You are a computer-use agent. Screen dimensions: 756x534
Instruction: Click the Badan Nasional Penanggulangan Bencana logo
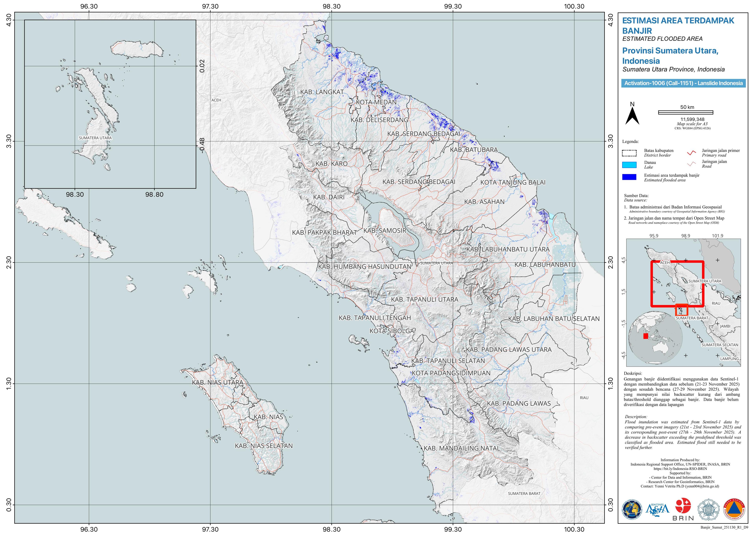point(734,509)
